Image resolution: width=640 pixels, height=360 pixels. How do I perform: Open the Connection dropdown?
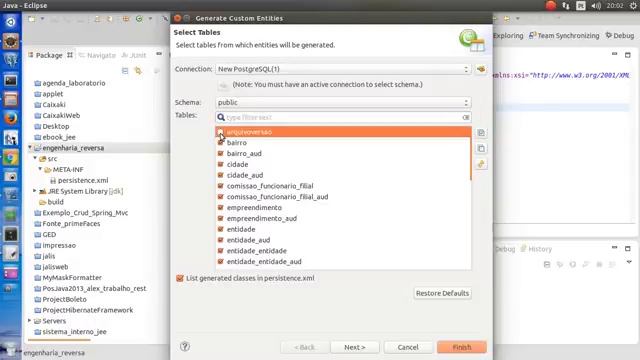(343, 69)
